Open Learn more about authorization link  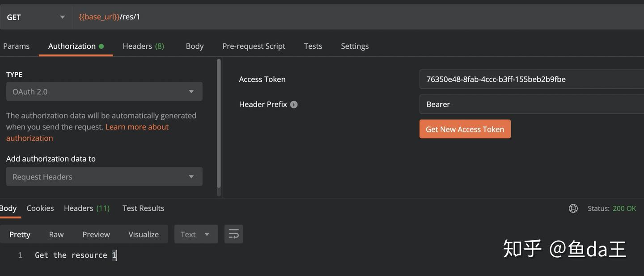137,127
